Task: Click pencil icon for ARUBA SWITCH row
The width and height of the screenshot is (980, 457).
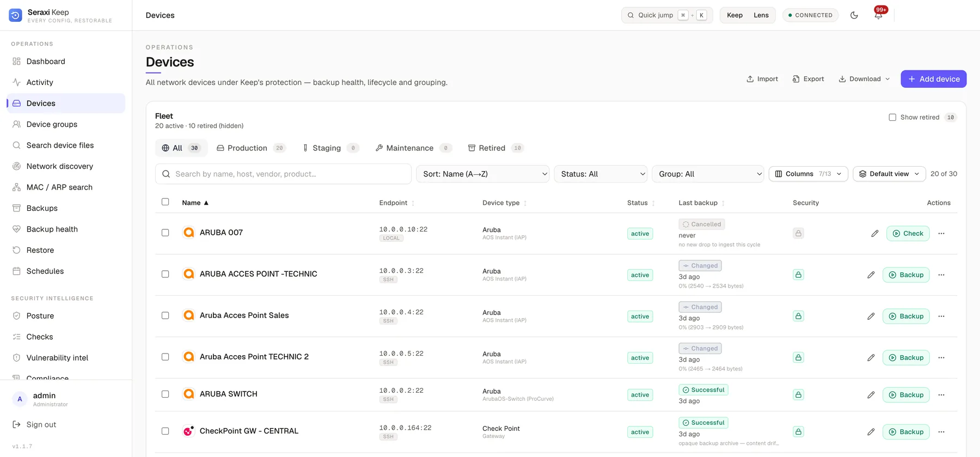Action: [x=871, y=395]
